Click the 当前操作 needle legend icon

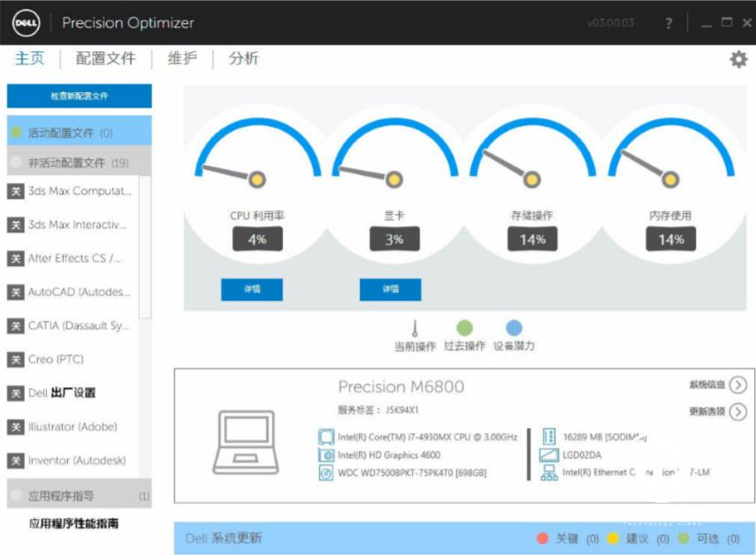coord(415,328)
